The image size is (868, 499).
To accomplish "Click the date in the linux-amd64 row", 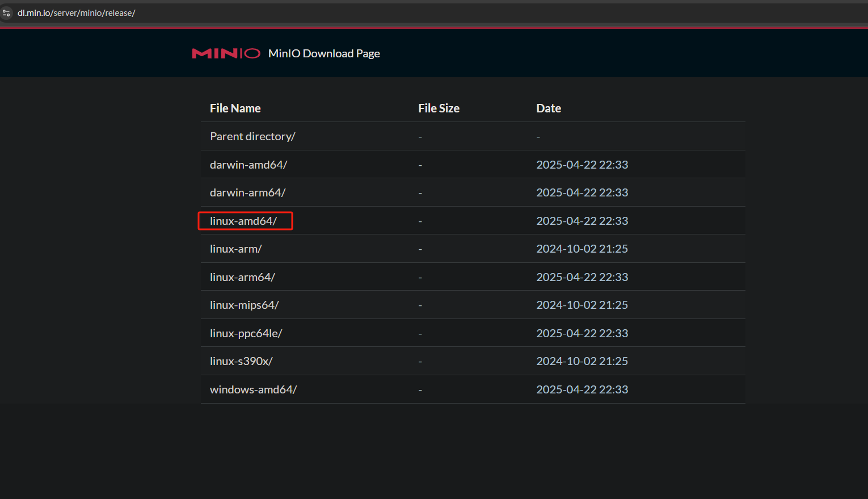I will (582, 221).
